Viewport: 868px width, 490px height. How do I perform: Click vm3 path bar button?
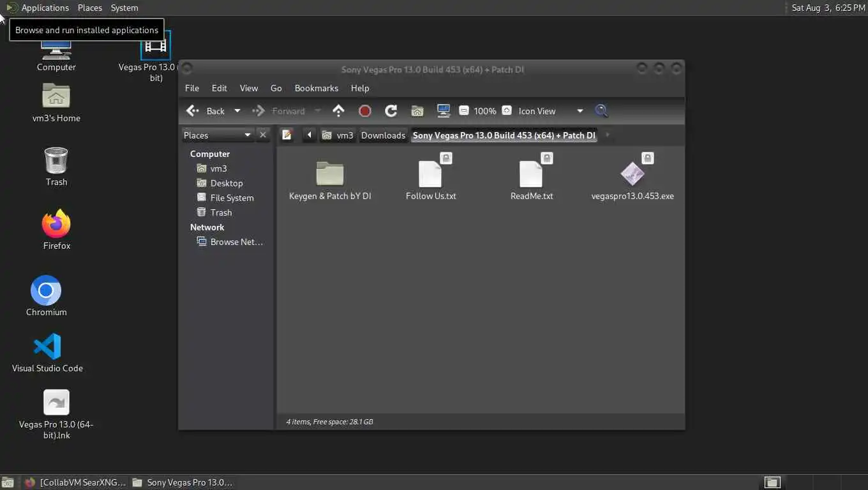[x=338, y=135]
